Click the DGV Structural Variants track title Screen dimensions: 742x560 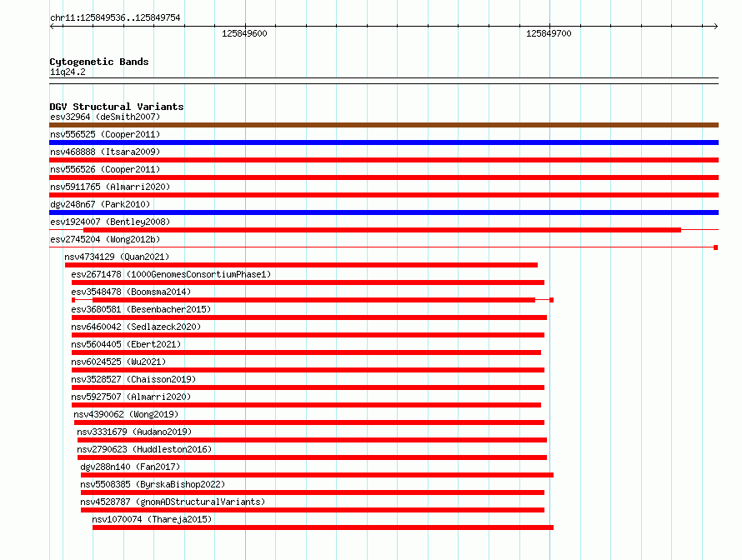point(117,107)
